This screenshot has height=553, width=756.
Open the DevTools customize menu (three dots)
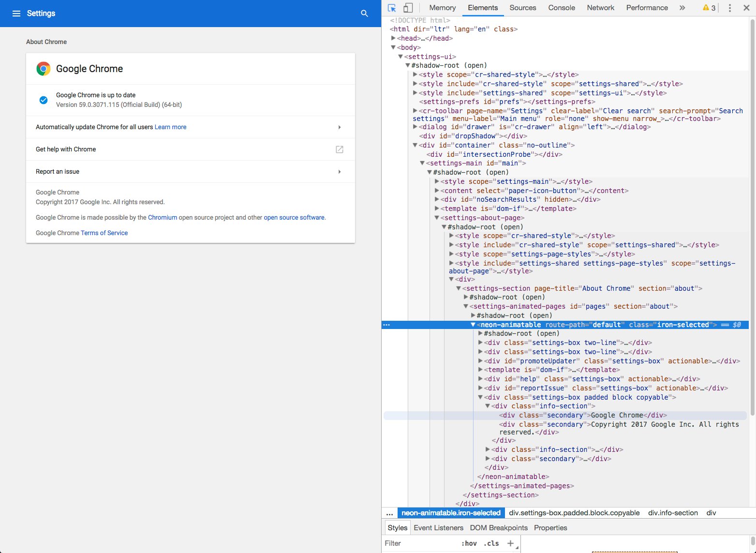[730, 8]
